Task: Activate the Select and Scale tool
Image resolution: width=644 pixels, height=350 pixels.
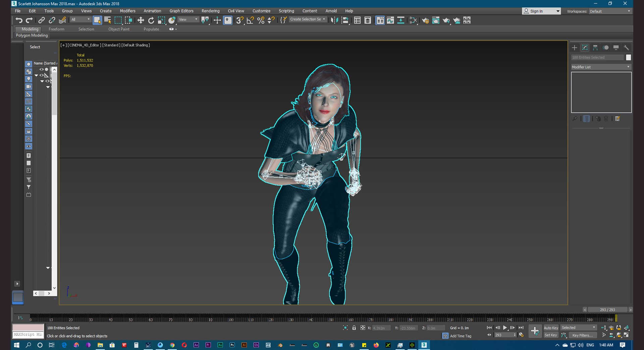Action: click(162, 20)
